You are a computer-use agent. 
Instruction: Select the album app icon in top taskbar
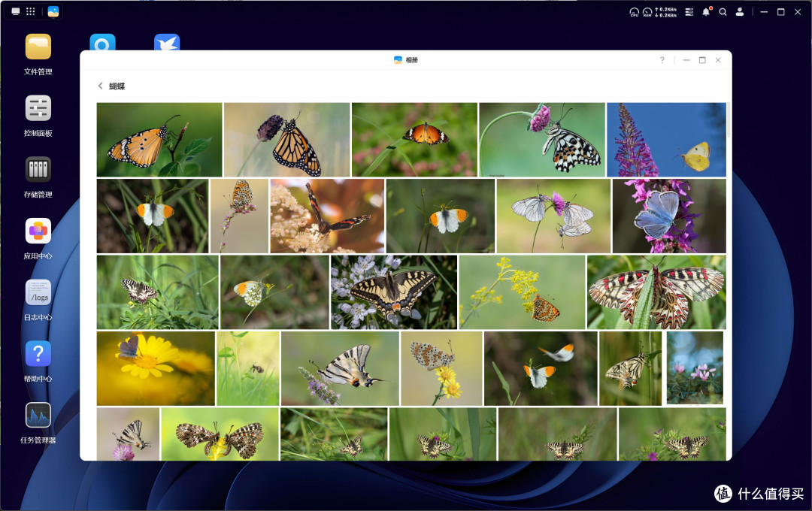coord(53,11)
